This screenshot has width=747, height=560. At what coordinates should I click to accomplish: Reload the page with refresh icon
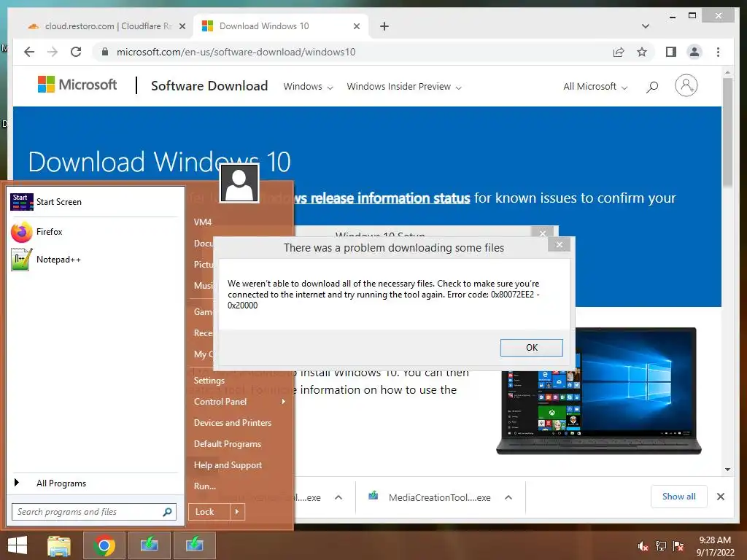click(x=76, y=52)
